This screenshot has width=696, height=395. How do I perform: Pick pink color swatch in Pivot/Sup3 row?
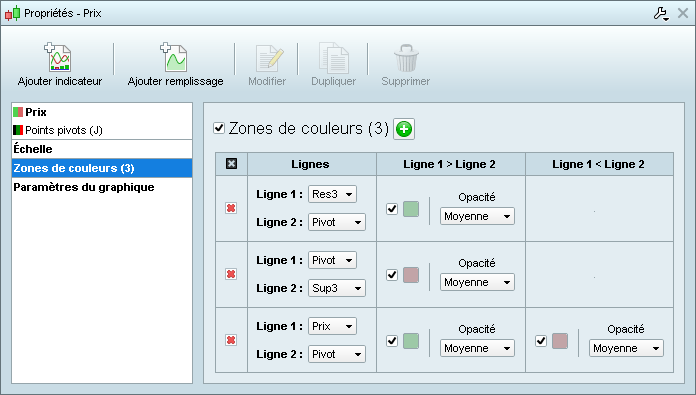411,275
